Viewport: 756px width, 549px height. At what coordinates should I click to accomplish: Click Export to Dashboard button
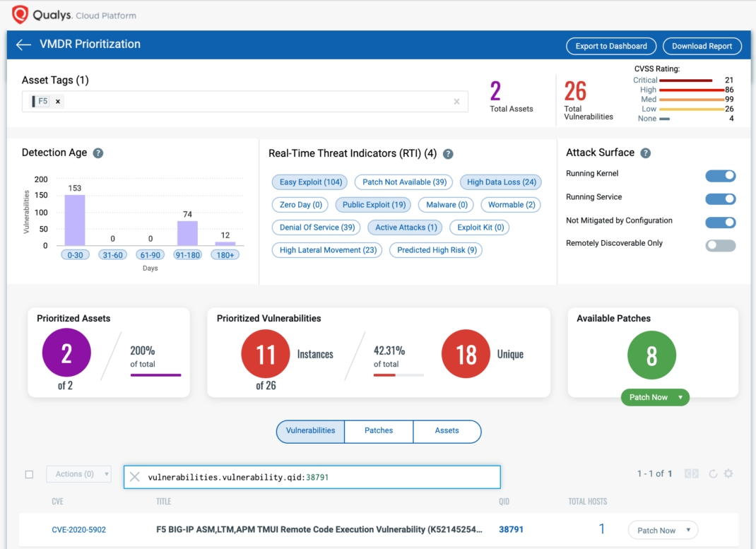(x=611, y=46)
